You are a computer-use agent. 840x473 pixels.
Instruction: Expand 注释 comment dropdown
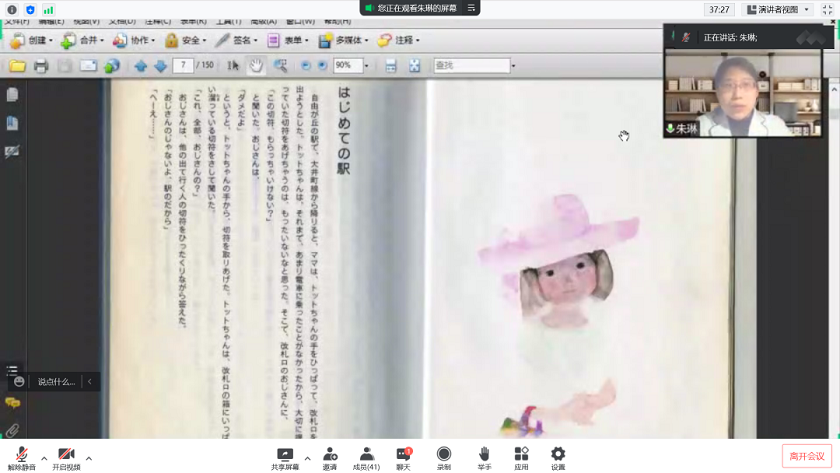click(418, 40)
